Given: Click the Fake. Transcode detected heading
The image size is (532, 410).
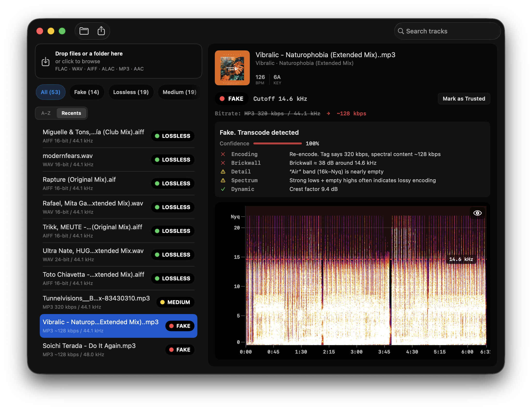Looking at the screenshot, I should coord(259,133).
